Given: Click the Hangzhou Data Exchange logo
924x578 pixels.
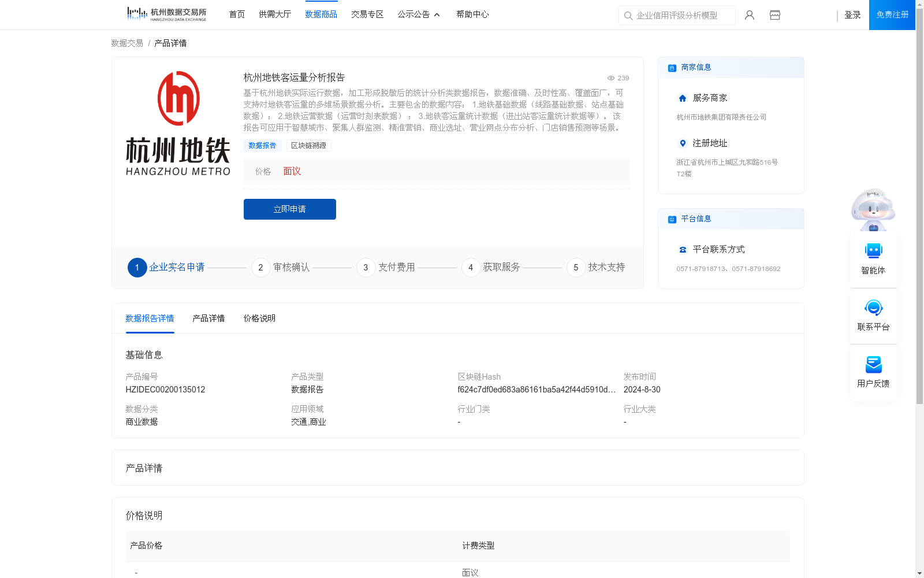Looking at the screenshot, I should tap(166, 14).
